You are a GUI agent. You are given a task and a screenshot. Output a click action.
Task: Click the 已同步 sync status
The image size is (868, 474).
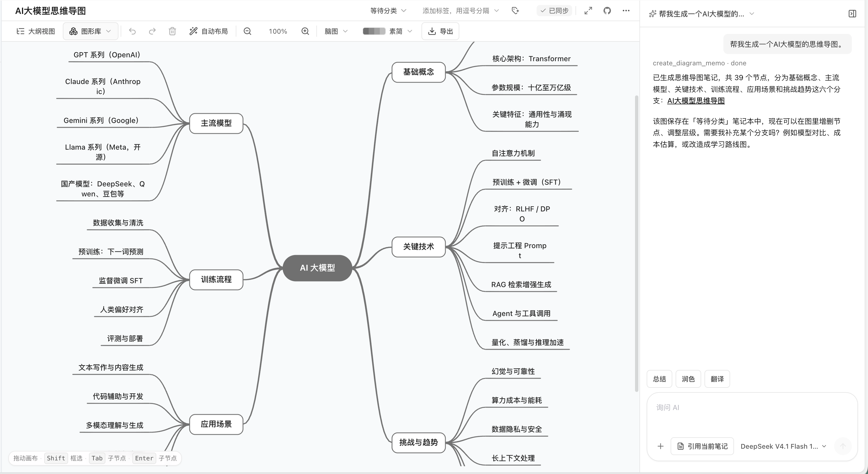click(554, 11)
